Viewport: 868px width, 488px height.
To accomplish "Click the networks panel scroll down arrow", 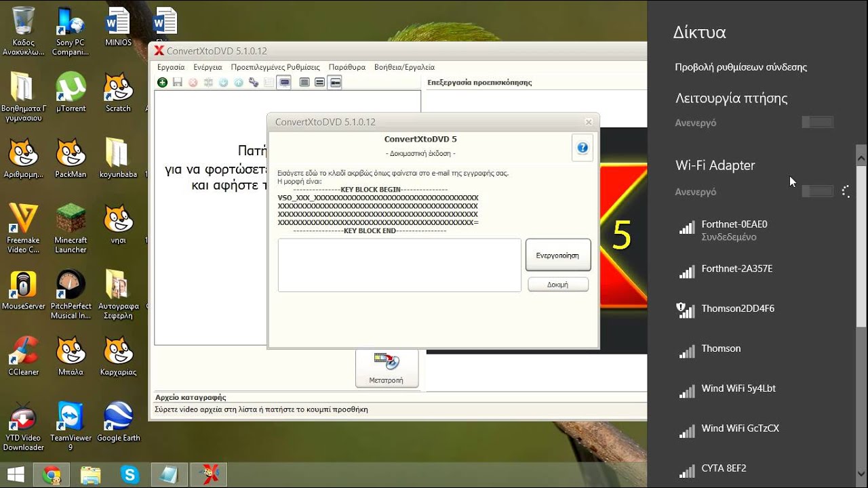I will tap(862, 474).
